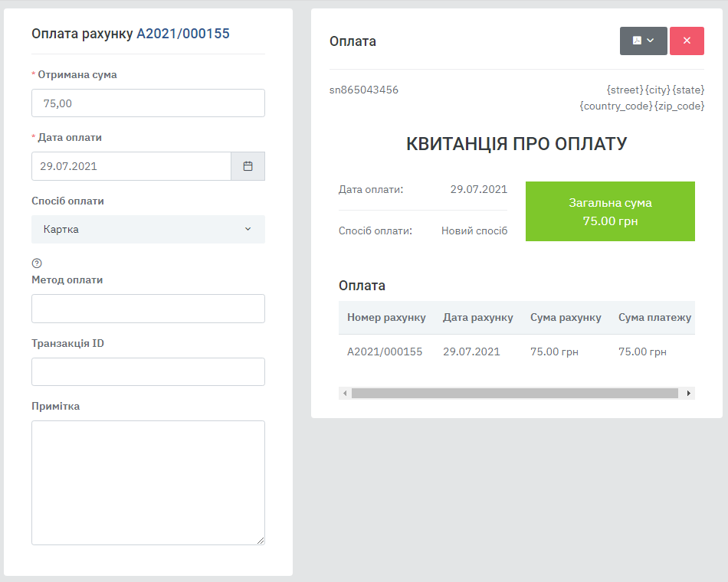Click inside the Примітка notes textarea
Image resolution: width=728 pixels, height=582 pixels.
coord(148,482)
